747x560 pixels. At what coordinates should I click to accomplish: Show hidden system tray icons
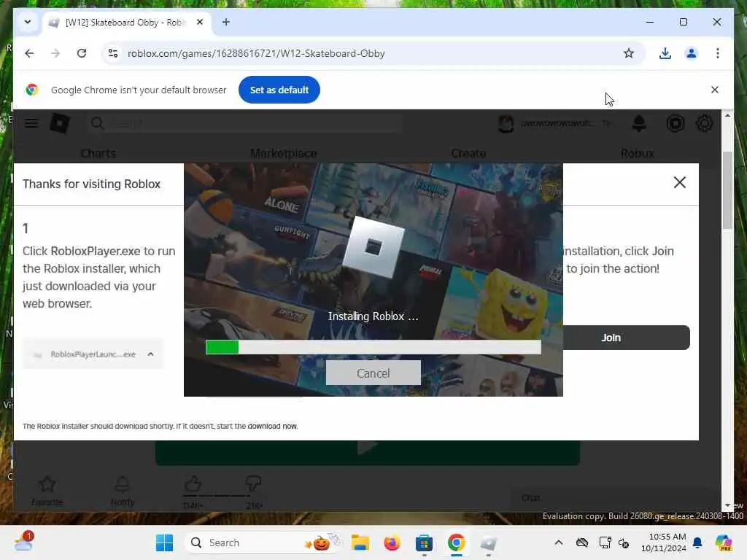[559, 542]
